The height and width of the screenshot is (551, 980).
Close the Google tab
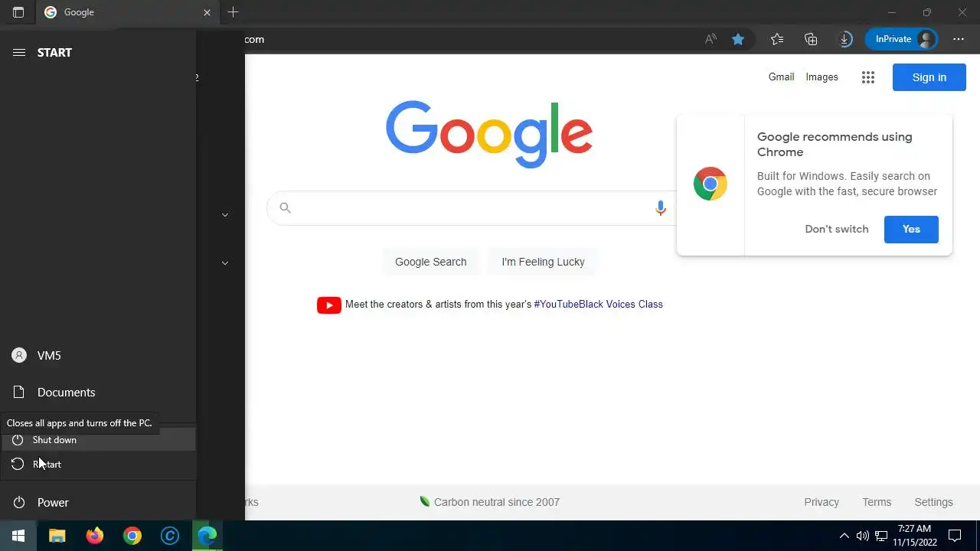click(207, 12)
